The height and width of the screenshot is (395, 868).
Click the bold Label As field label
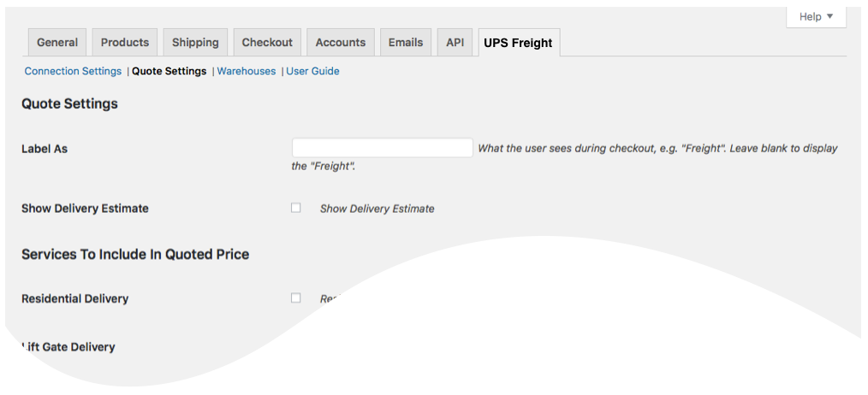(x=45, y=149)
